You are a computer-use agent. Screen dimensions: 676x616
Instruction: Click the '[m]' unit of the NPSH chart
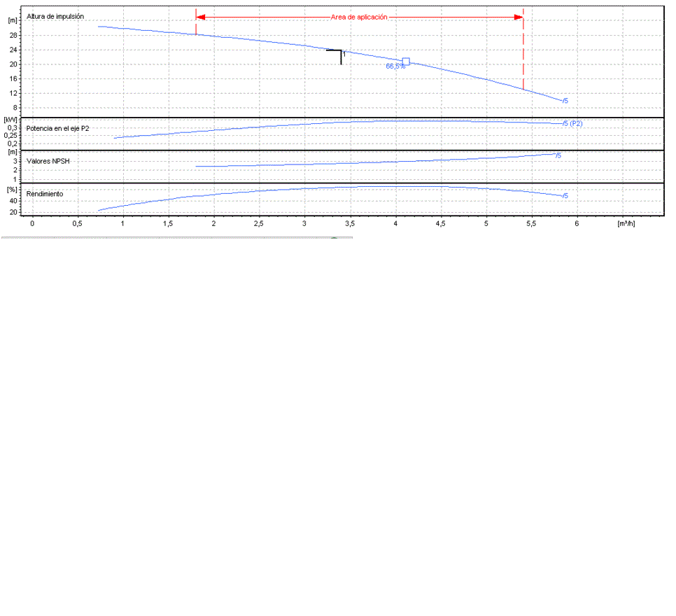[x=13, y=153]
